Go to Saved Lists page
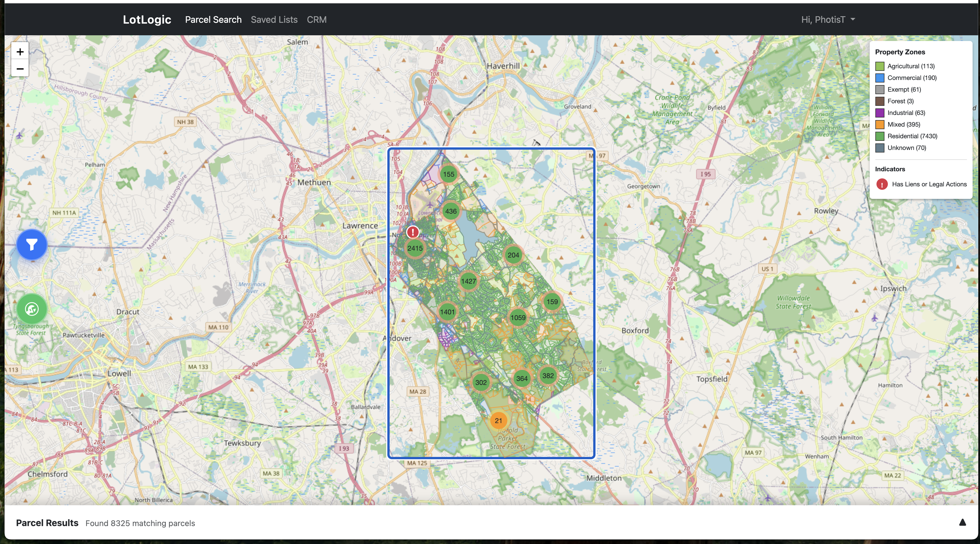980x544 pixels. tap(274, 20)
